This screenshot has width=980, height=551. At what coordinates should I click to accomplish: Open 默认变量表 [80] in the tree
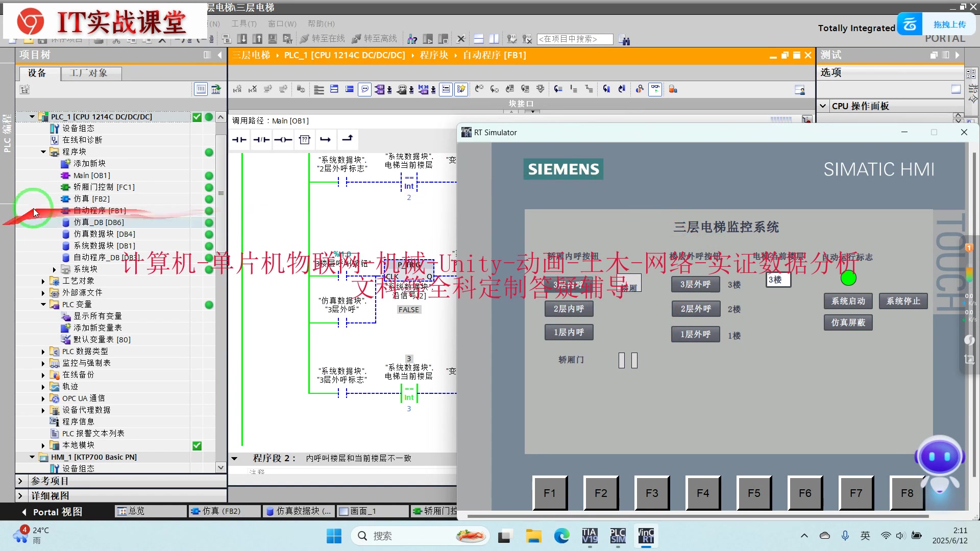point(102,339)
